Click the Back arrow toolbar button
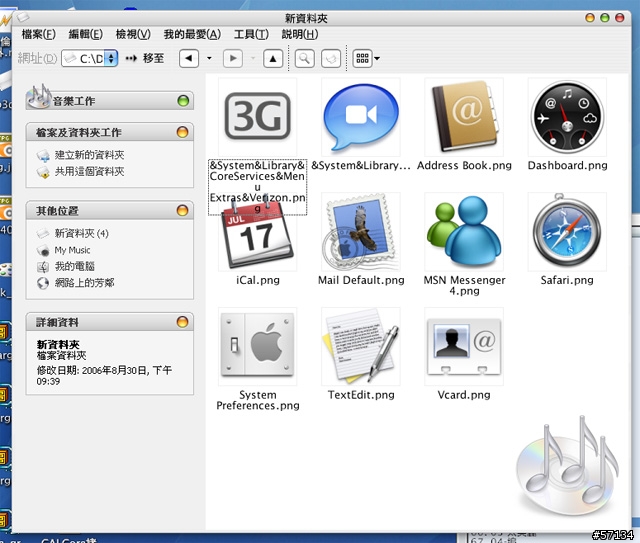The image size is (640, 543). pos(189,58)
